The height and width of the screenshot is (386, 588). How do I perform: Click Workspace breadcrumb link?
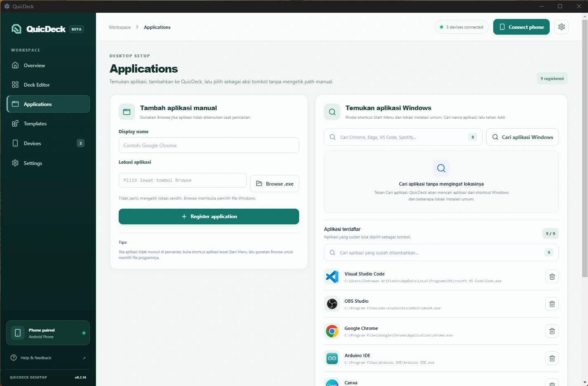119,27
